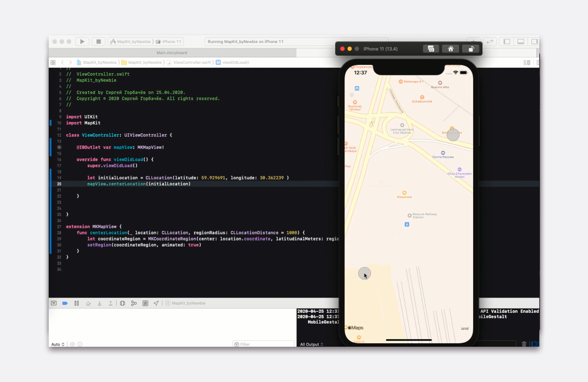Open the iPhone 11 destination selector
This screenshot has width=588, height=382.
[x=171, y=41]
